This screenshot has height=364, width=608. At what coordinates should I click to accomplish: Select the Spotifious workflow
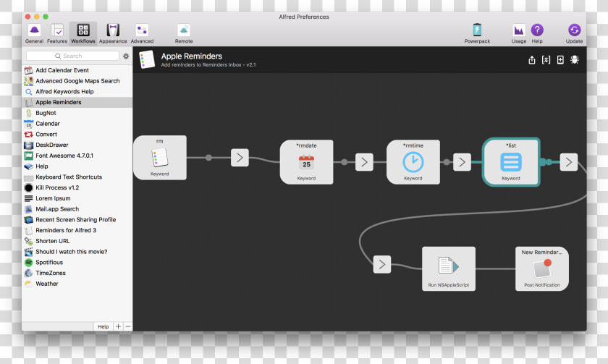(x=77, y=262)
